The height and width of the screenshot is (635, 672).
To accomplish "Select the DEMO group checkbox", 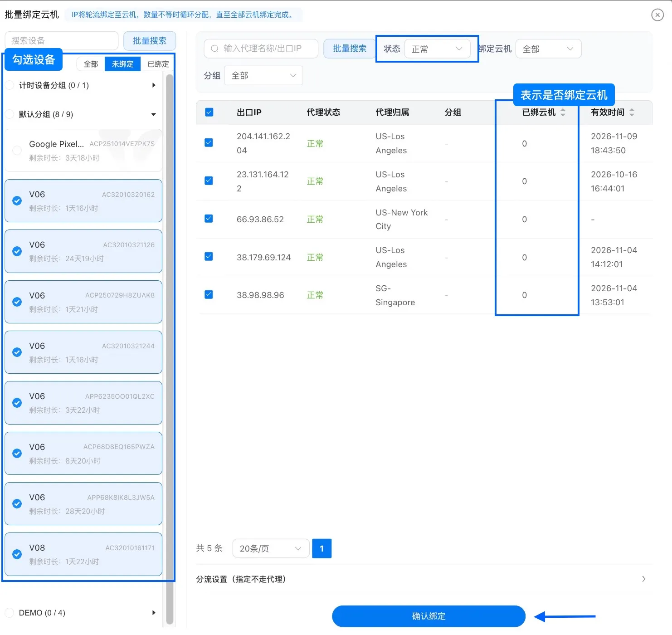I will click(x=10, y=613).
